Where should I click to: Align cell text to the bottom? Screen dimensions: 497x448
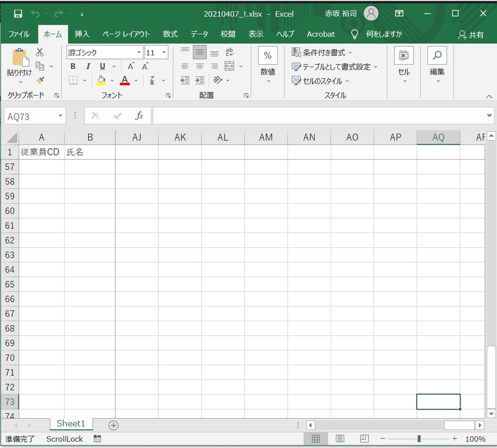point(214,52)
